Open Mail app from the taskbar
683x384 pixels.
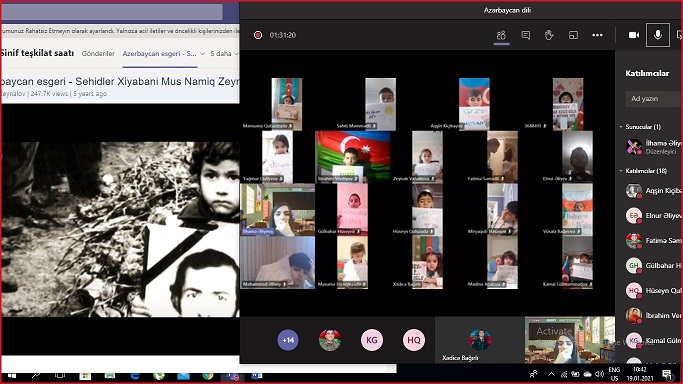click(x=183, y=375)
